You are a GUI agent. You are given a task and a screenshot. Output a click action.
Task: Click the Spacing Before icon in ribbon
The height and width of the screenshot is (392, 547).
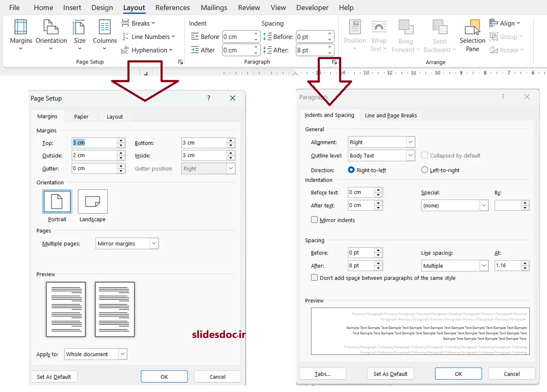point(267,37)
